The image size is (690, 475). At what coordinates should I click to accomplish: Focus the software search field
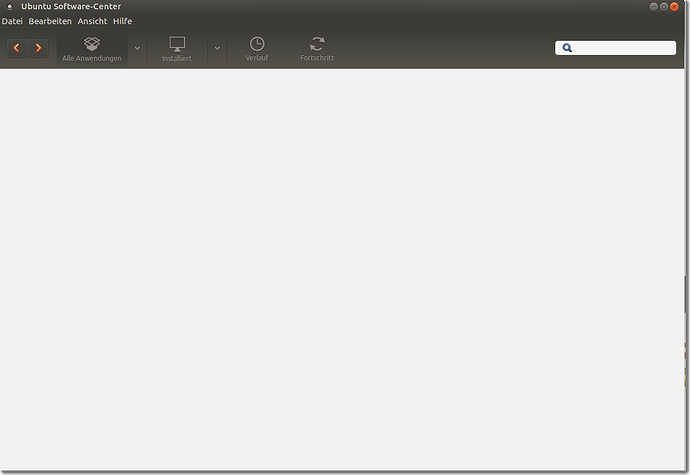pyautogui.click(x=615, y=48)
